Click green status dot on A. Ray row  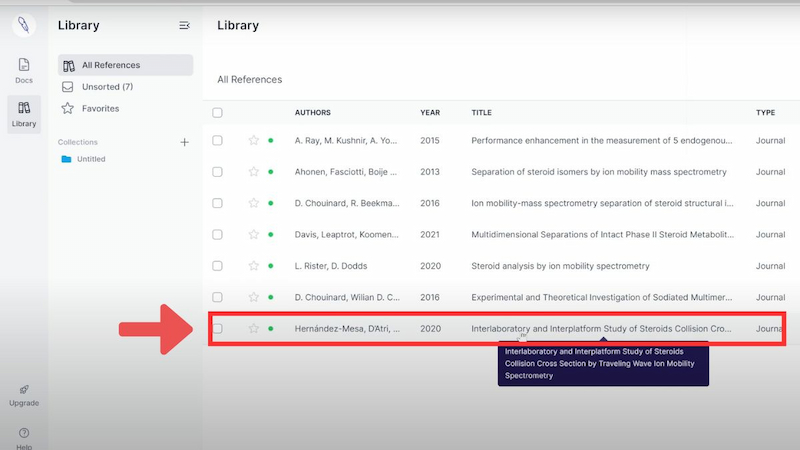(x=271, y=140)
